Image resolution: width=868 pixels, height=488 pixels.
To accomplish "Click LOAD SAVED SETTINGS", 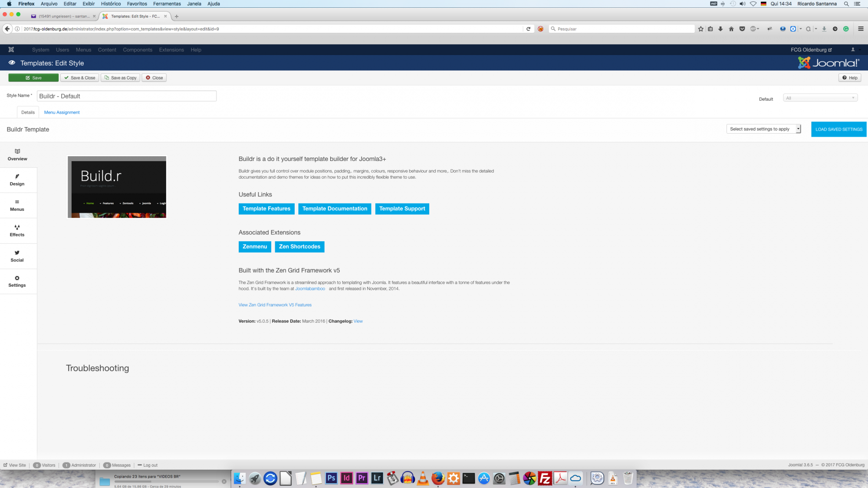I will pos(839,129).
